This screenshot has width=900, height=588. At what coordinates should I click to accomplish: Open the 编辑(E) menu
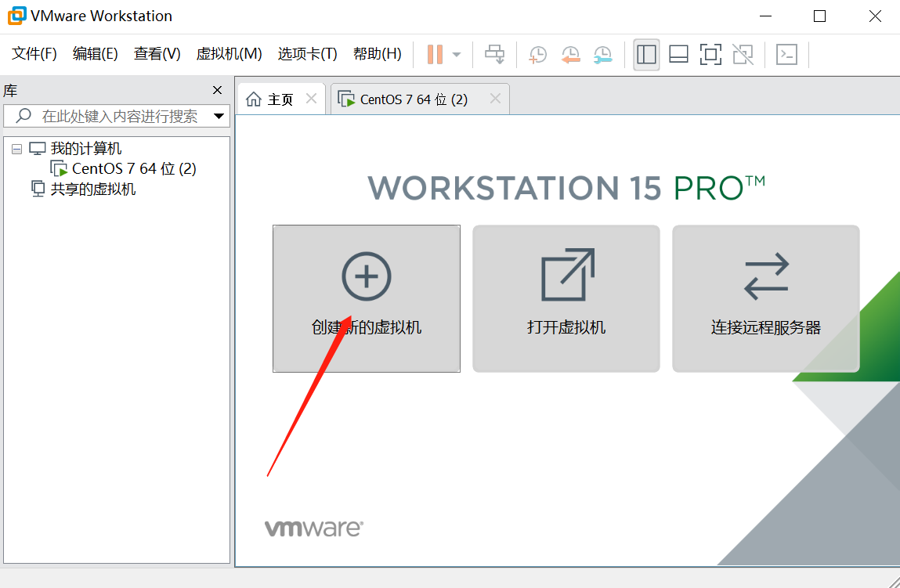click(x=96, y=54)
